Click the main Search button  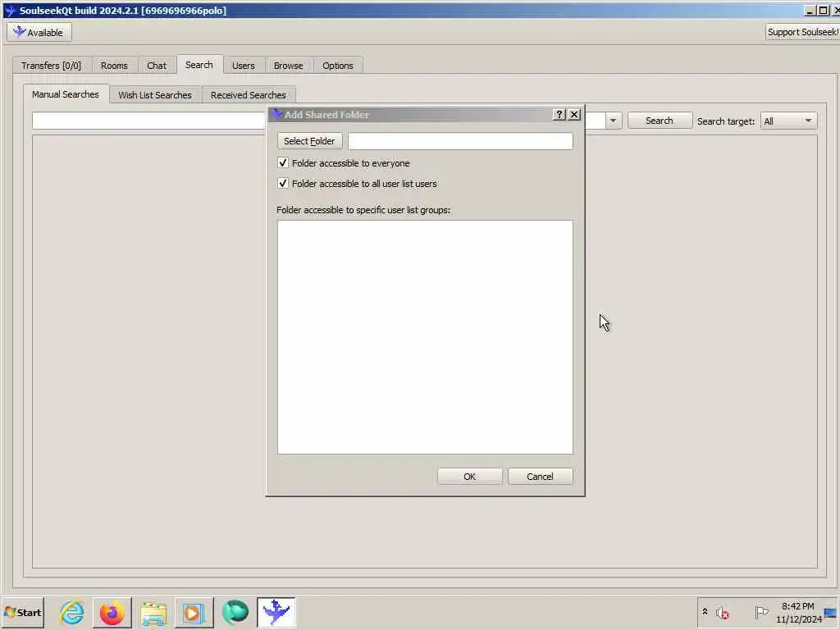(x=660, y=121)
